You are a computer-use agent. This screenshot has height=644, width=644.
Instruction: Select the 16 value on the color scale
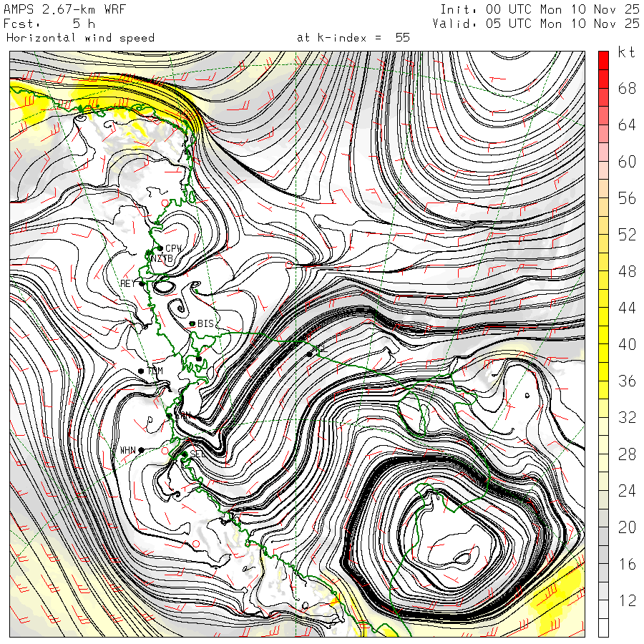[x=627, y=564]
